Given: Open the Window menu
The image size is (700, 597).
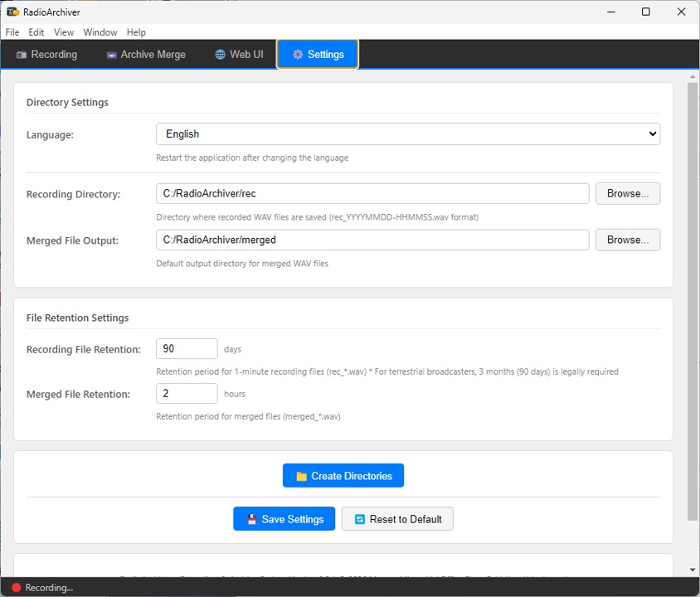Looking at the screenshot, I should (x=100, y=32).
